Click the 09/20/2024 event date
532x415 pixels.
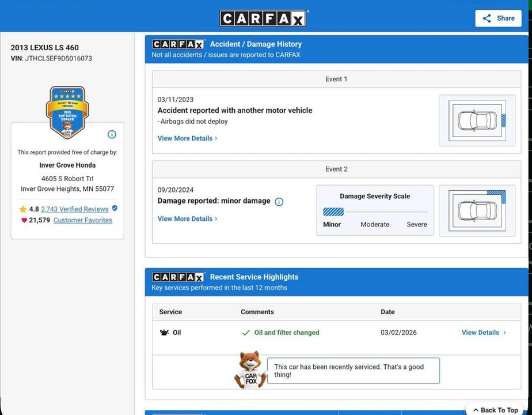pyautogui.click(x=176, y=190)
